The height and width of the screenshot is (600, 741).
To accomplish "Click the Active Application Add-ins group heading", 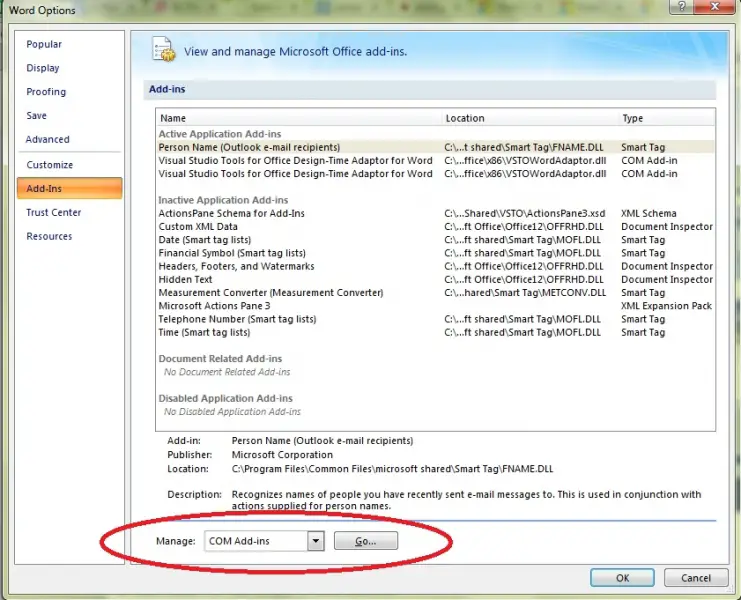I will 220,134.
